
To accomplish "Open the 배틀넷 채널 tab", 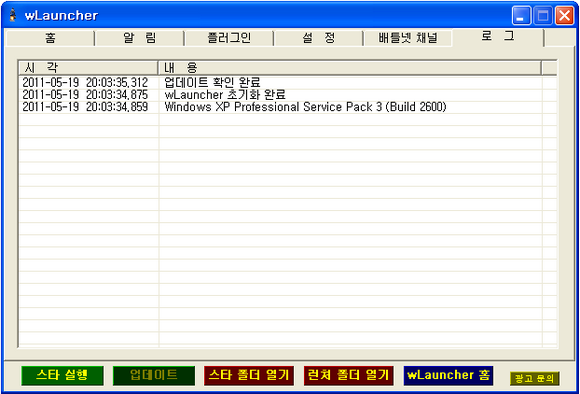I will click(408, 38).
